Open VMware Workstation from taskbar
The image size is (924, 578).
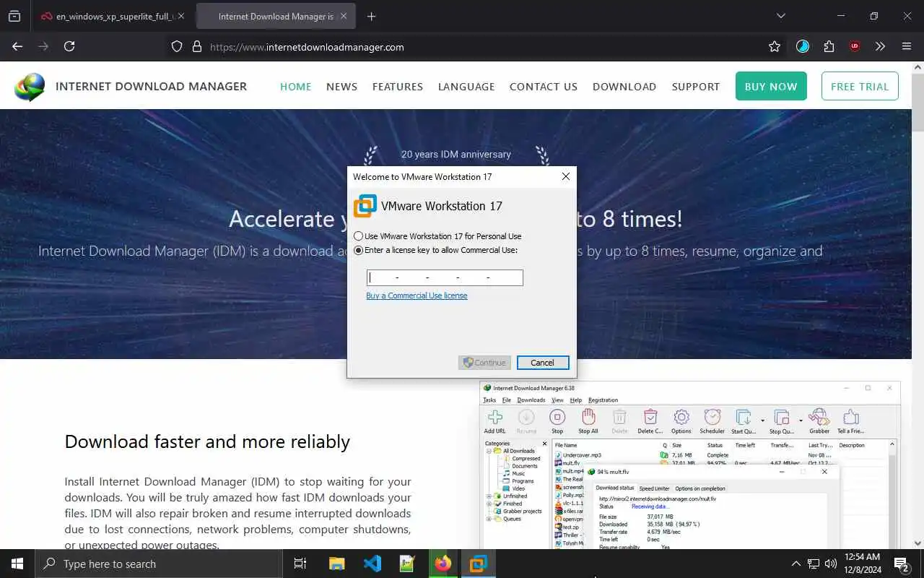[x=478, y=564]
